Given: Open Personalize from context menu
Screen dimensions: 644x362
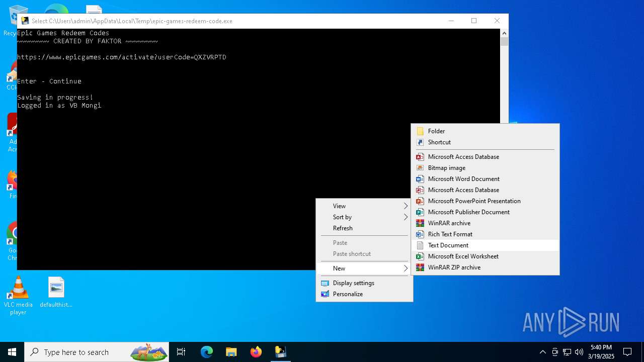Looking at the screenshot, I should click(364, 294).
